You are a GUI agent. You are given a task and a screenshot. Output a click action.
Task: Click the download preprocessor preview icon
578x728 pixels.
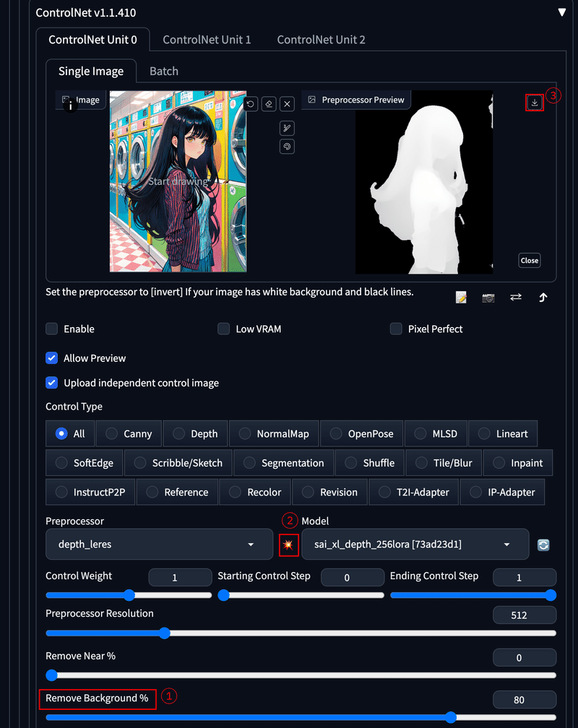534,103
